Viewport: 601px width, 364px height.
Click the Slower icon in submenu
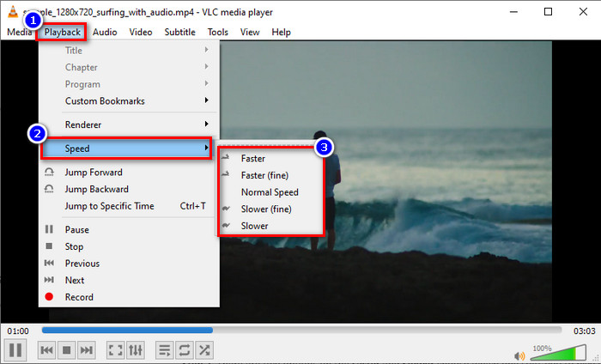click(226, 225)
